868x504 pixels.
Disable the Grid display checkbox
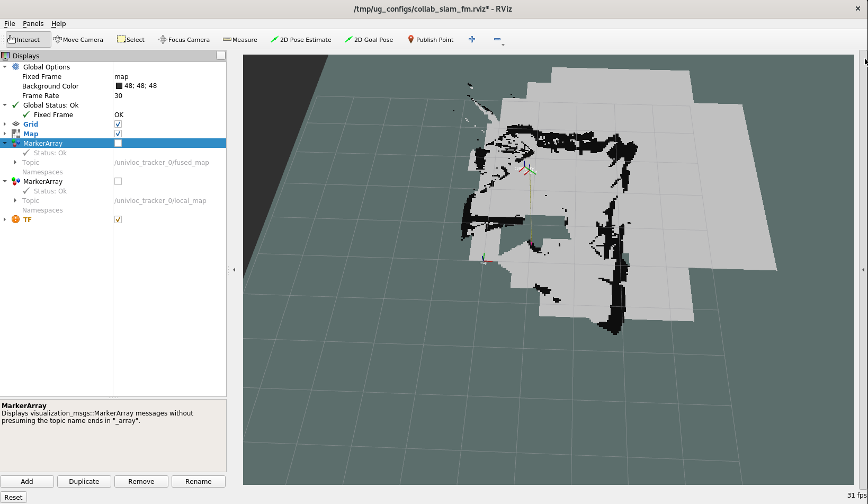[118, 125]
